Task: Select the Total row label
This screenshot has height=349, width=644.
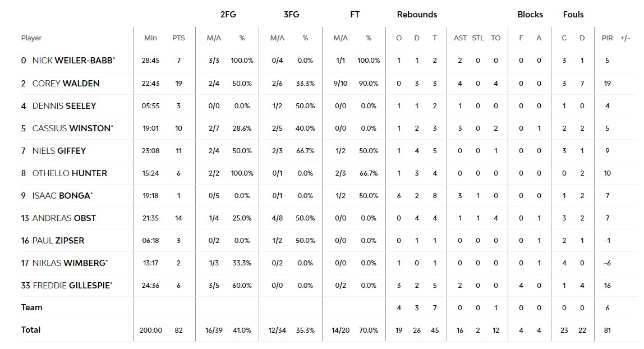Action: (x=31, y=330)
